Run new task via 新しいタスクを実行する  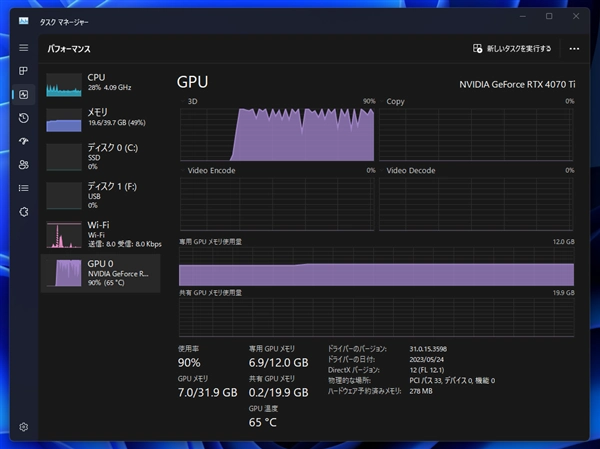click(x=512, y=49)
